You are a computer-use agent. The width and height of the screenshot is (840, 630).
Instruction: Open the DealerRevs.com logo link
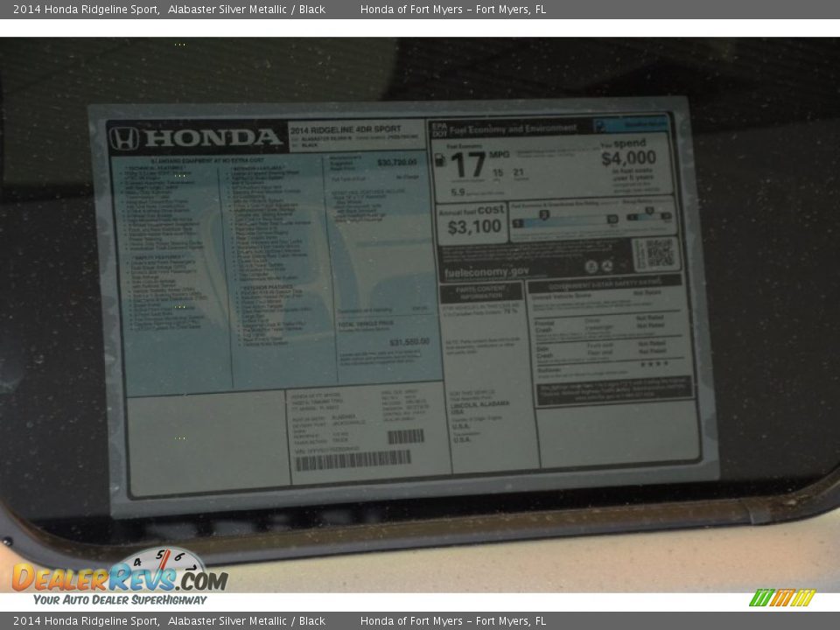tap(119, 579)
